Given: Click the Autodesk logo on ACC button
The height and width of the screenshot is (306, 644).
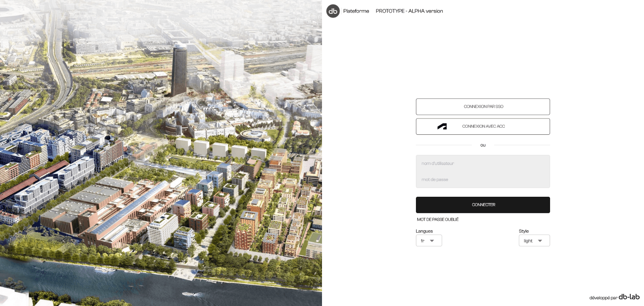Looking at the screenshot, I should tap(442, 126).
